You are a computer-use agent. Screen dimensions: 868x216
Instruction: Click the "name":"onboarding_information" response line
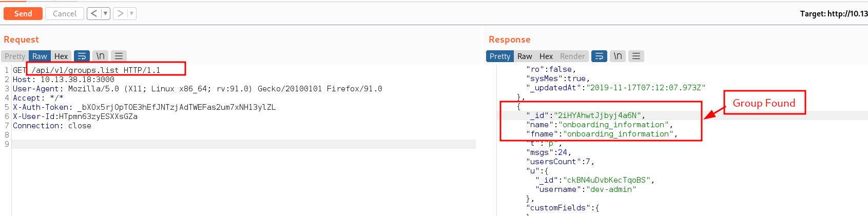click(x=600, y=125)
